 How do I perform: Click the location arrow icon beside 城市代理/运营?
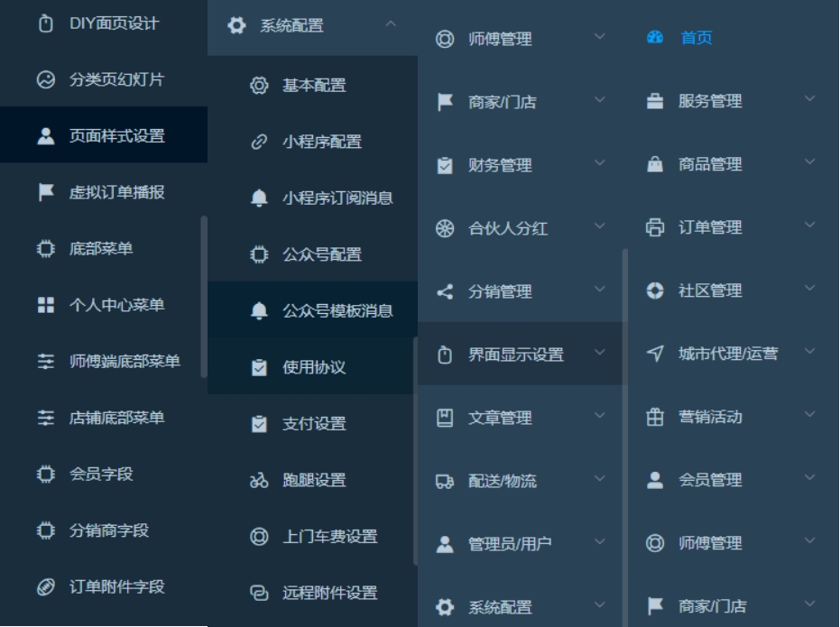tap(655, 354)
